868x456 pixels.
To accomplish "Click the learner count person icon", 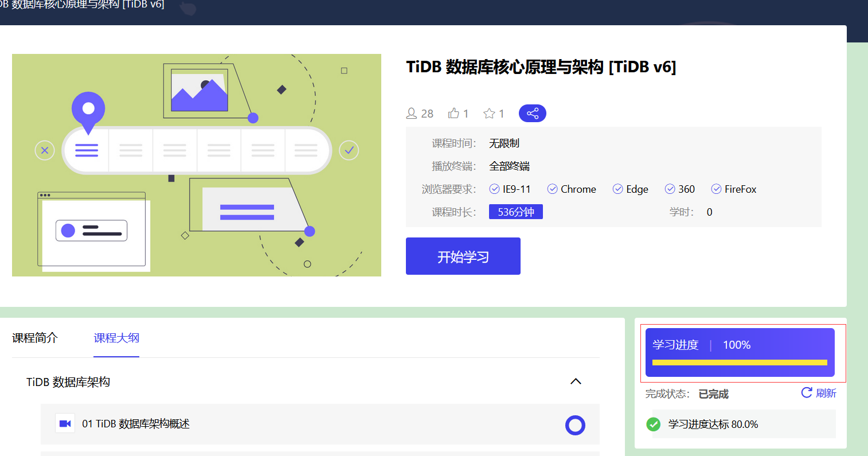I will [x=412, y=113].
